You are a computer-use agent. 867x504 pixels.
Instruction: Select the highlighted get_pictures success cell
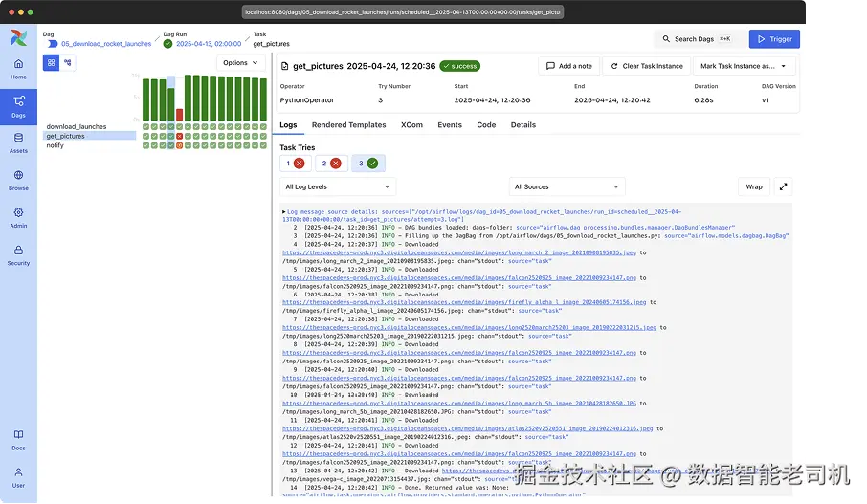coord(171,136)
